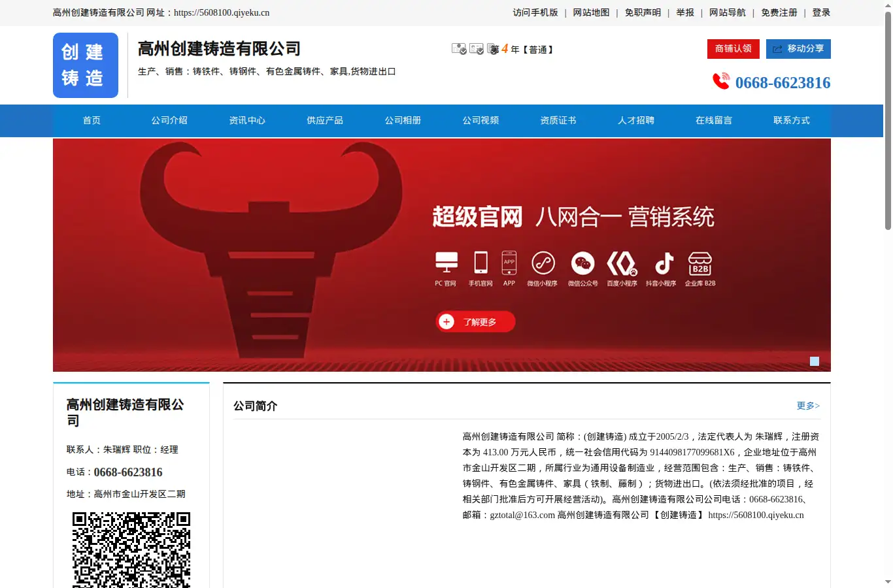Click the 公司简介 section heading
The height and width of the screenshot is (588, 893).
pyautogui.click(x=256, y=406)
